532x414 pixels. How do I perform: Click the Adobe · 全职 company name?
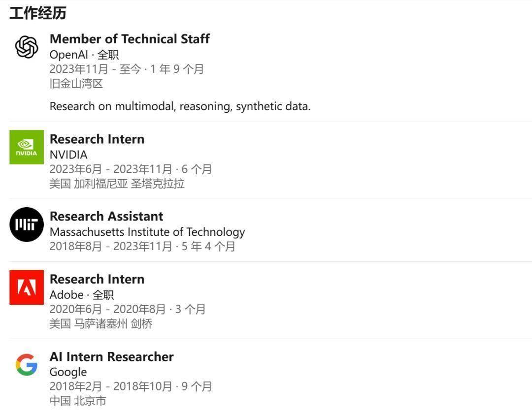tap(82, 294)
